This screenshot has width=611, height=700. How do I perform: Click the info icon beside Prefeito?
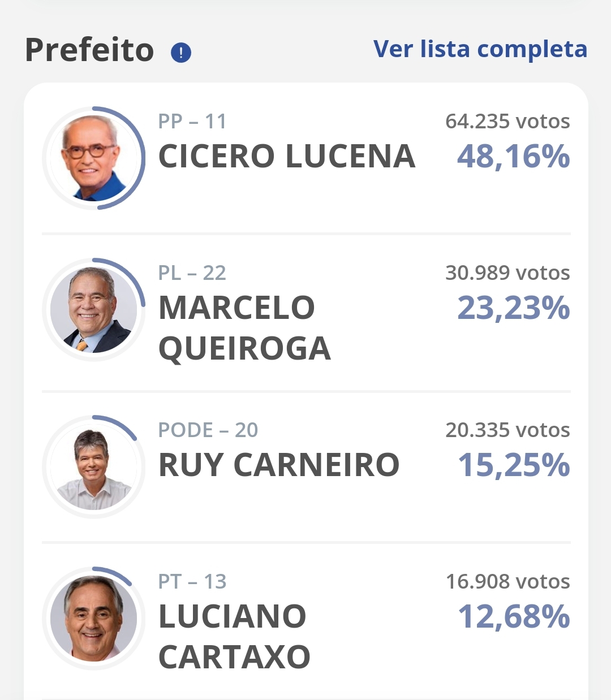(x=181, y=53)
